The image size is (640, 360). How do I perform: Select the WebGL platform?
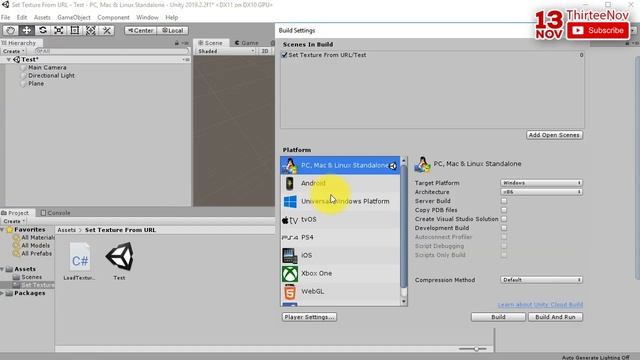(340, 291)
